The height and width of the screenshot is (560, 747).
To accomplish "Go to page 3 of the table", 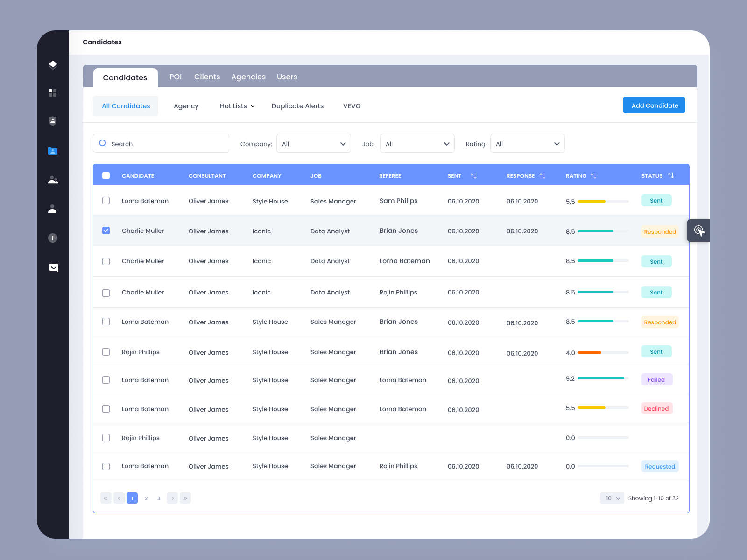I will [159, 498].
